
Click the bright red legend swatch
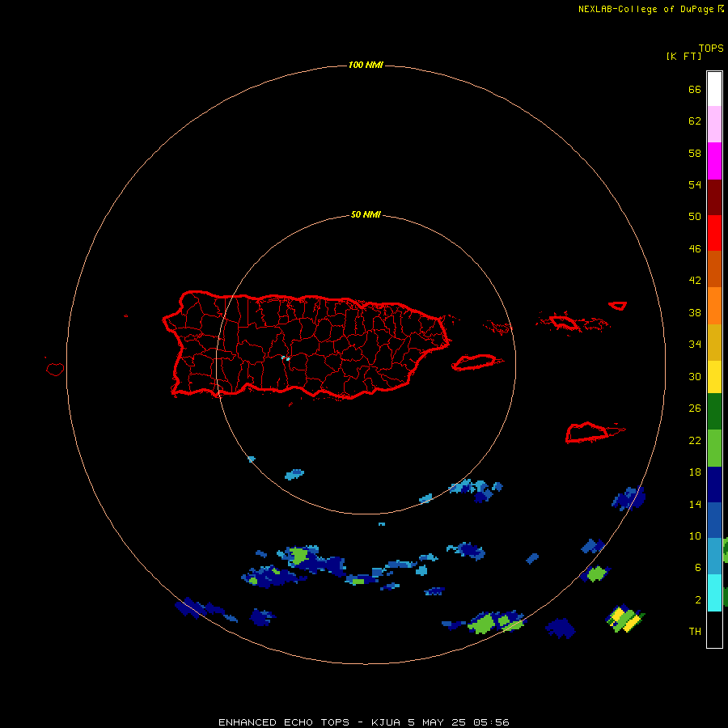(714, 233)
